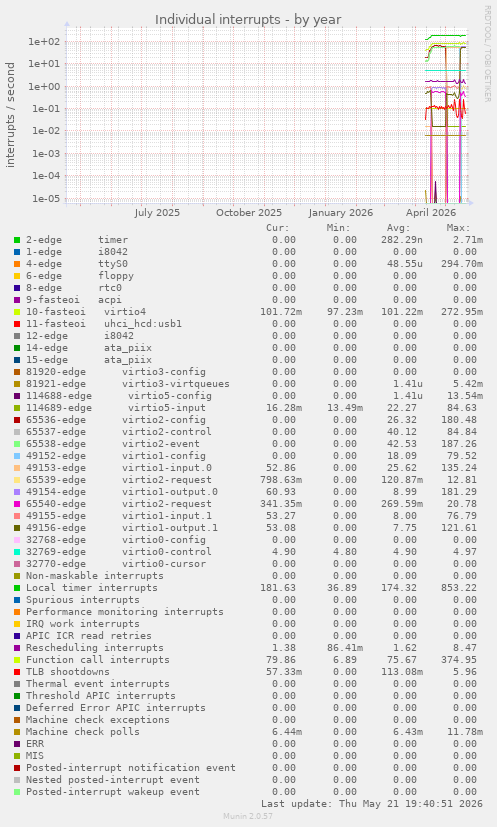Click the Cur: column header
This screenshot has height=827, width=497.
click(x=278, y=228)
